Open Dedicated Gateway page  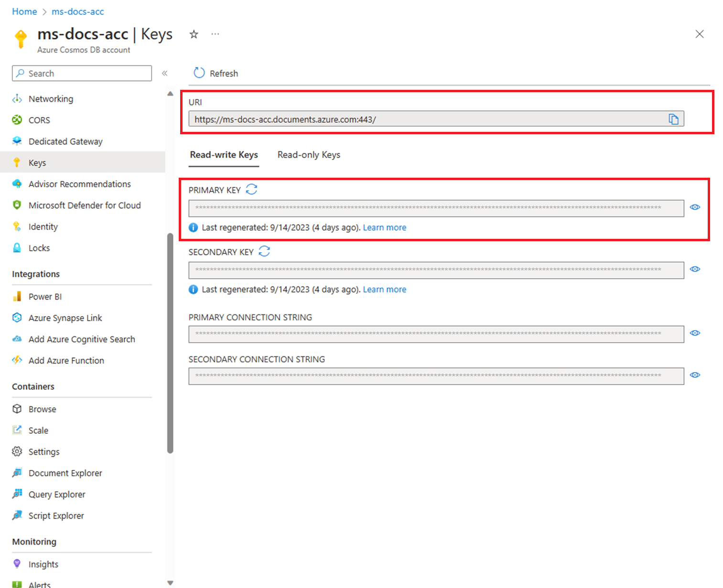click(65, 141)
